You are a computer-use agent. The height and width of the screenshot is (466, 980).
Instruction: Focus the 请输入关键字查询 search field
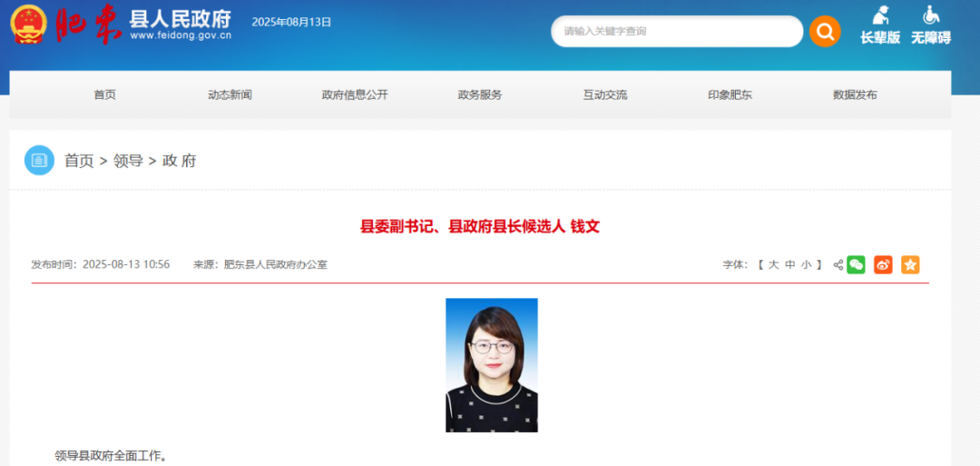pos(677,31)
